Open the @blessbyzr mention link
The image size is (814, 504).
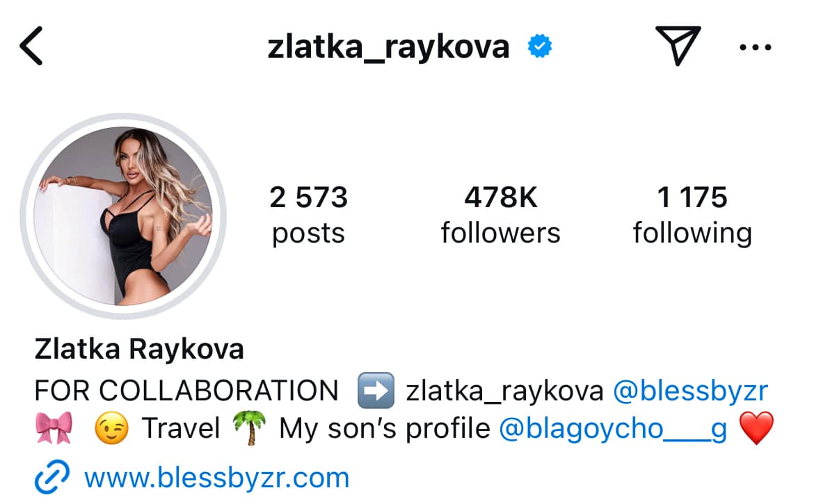(690, 391)
